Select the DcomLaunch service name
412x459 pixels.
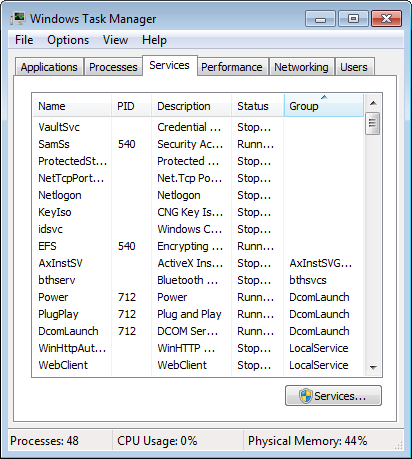[x=68, y=331]
